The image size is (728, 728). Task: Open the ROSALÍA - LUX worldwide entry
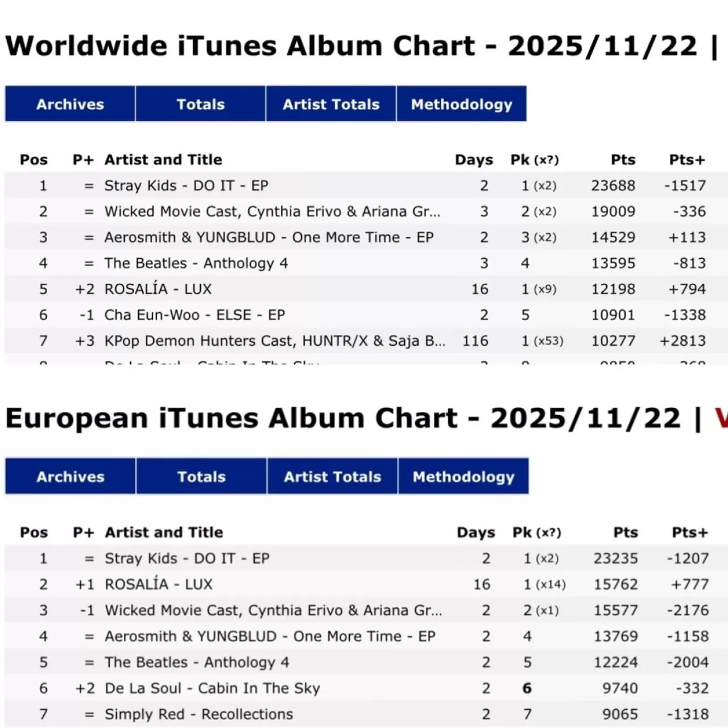point(158,289)
